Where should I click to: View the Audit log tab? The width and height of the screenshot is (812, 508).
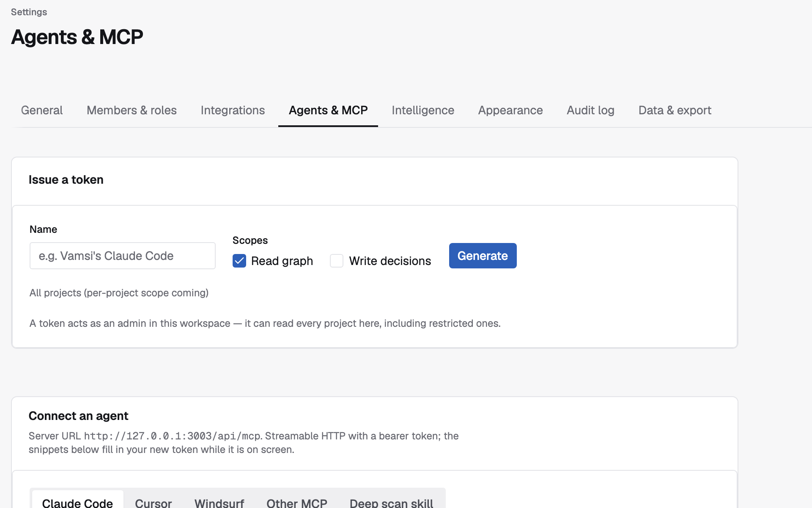point(590,110)
